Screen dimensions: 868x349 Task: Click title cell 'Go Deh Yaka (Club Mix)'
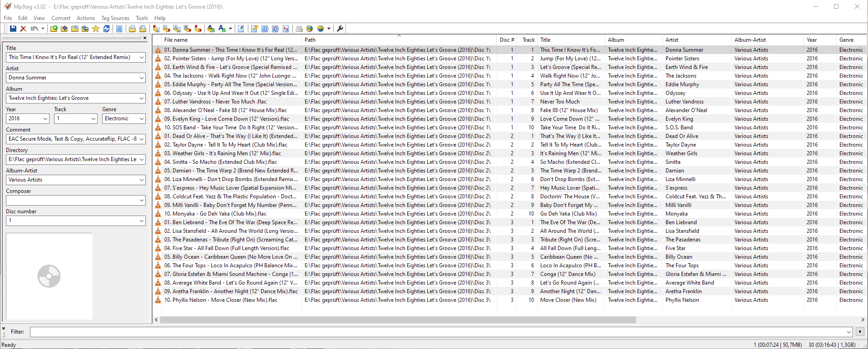click(568, 214)
